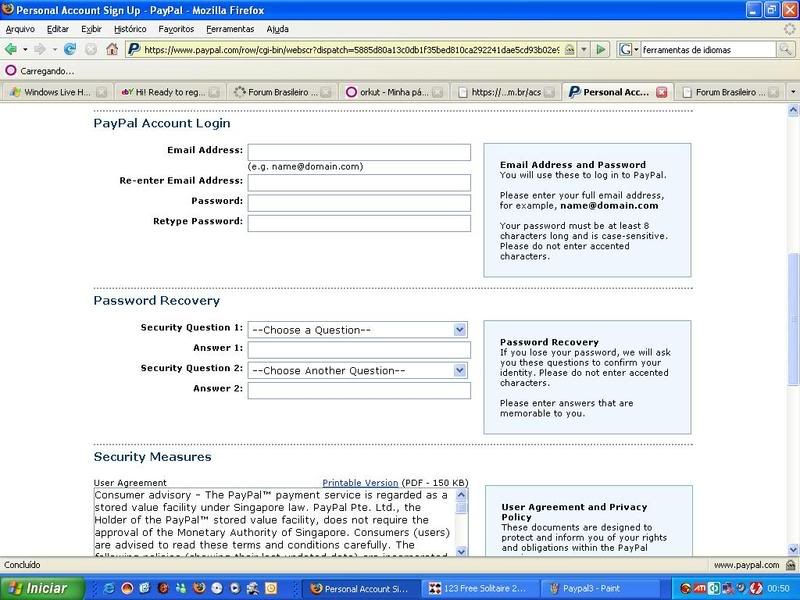Image resolution: width=800 pixels, height=600 pixels.
Task: Click the green Go arrow button
Action: pos(601,49)
